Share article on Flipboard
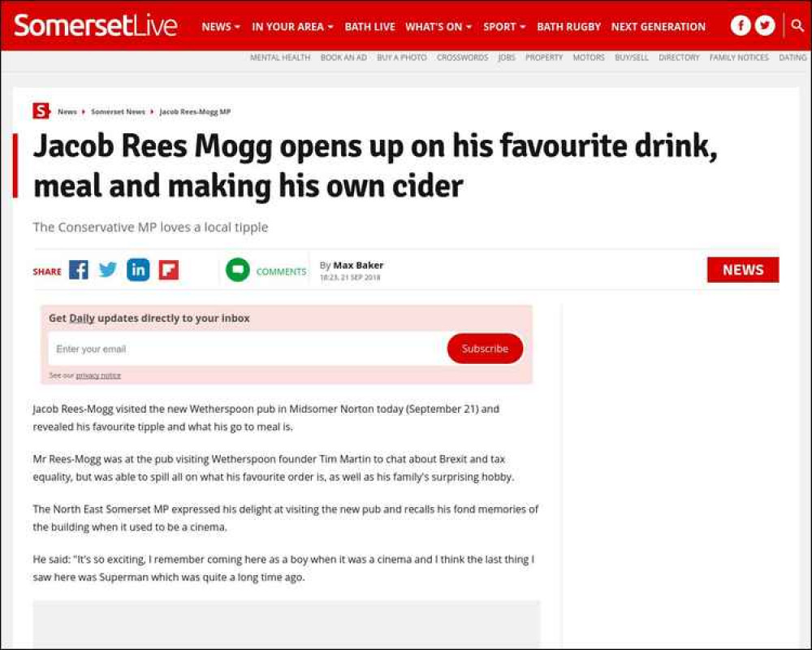Screen dimensions: 812x650 pos(169,270)
